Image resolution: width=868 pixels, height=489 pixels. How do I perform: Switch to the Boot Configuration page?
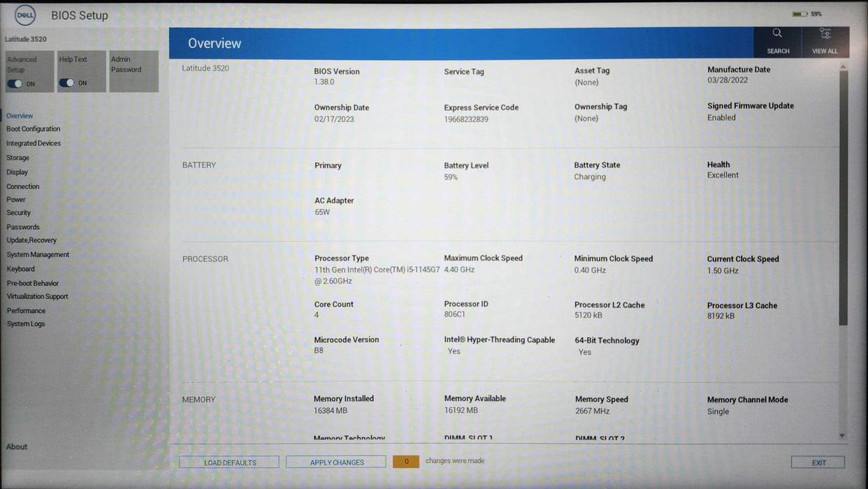point(33,129)
